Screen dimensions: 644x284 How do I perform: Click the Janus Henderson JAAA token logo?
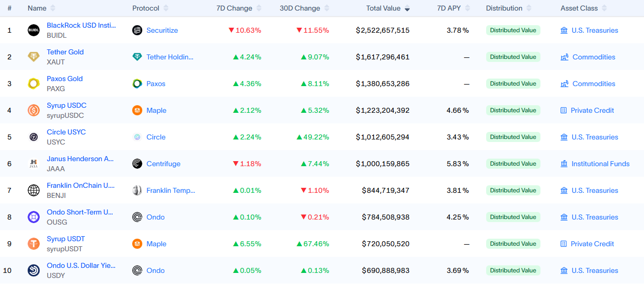pos(34,164)
